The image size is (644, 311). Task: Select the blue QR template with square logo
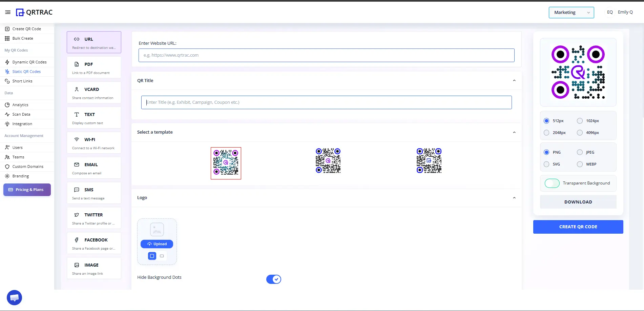(429, 161)
